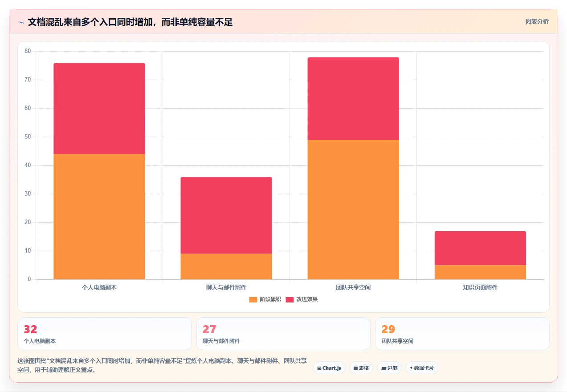This screenshot has height=392, width=567.
Task: Click the red 改进效果 legend swatch
Action: (x=290, y=299)
